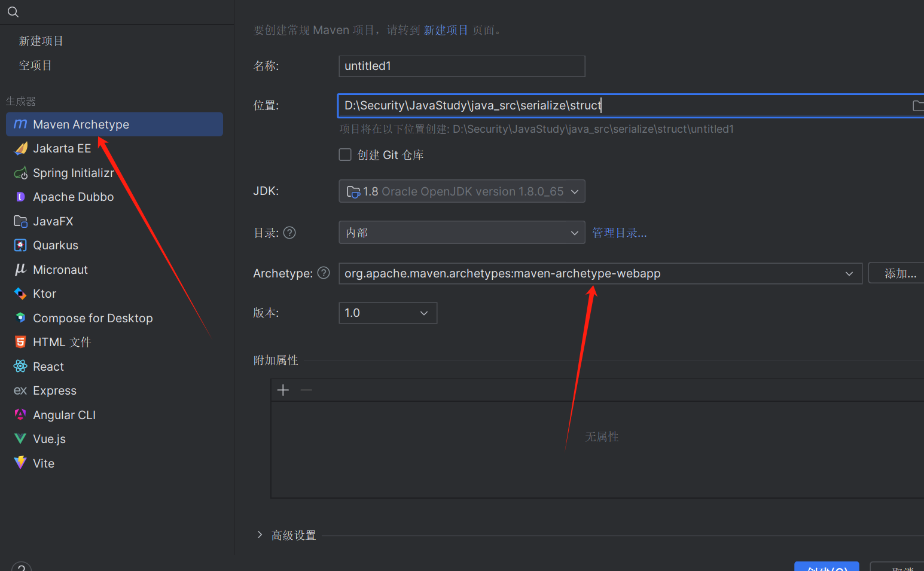The image size is (924, 571).
Task: Select the JavaFX generator icon
Action: [20, 221]
